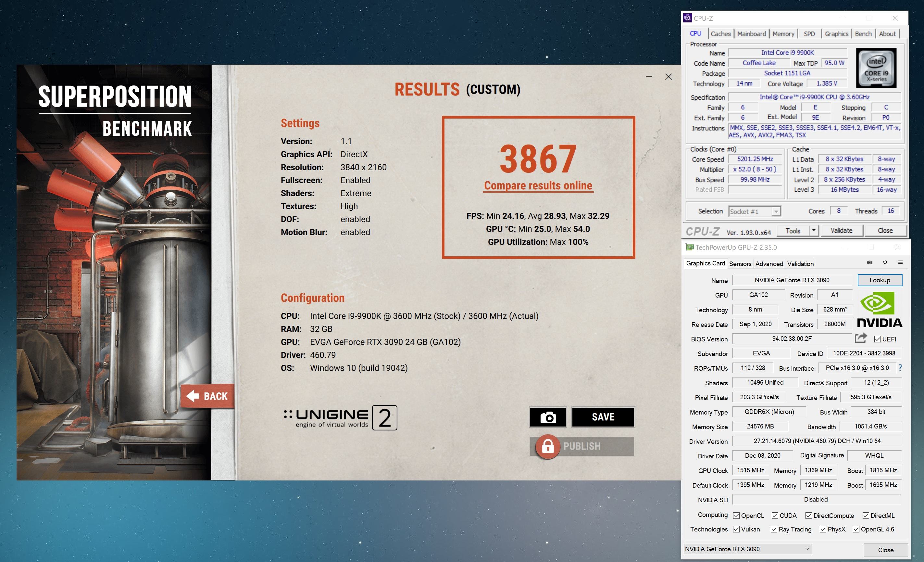
Task: Click the SAVE button
Action: click(603, 417)
